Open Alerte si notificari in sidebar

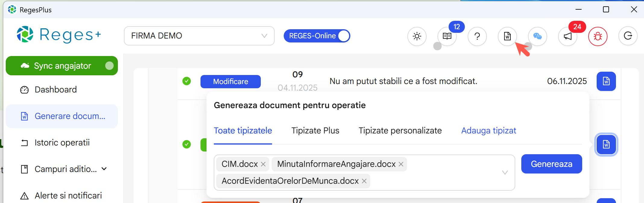pyautogui.click(x=62, y=196)
